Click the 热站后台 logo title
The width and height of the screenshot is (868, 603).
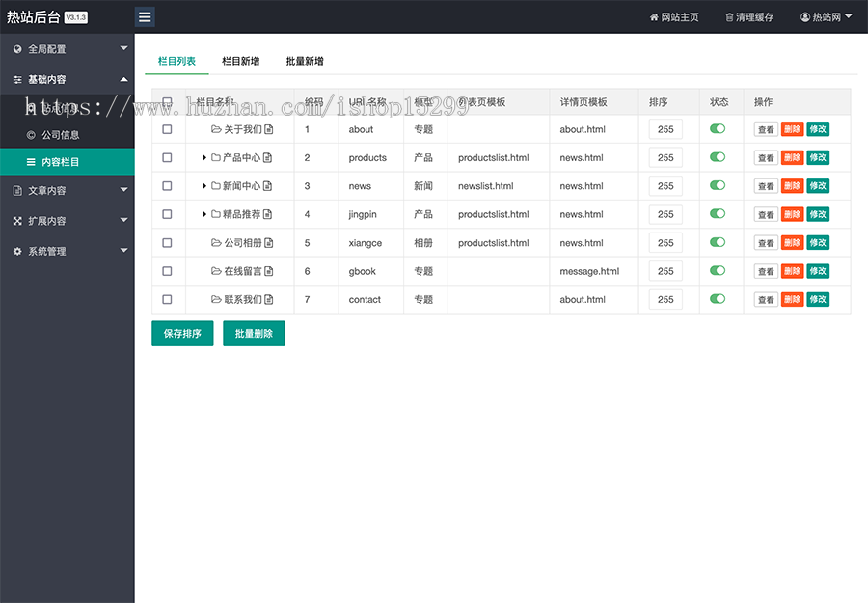pos(33,17)
